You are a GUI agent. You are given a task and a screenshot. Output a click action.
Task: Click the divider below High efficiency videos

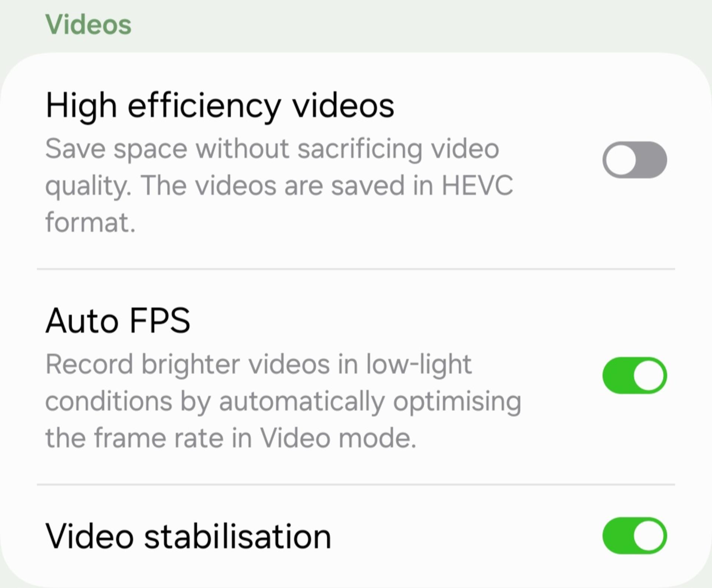(356, 269)
